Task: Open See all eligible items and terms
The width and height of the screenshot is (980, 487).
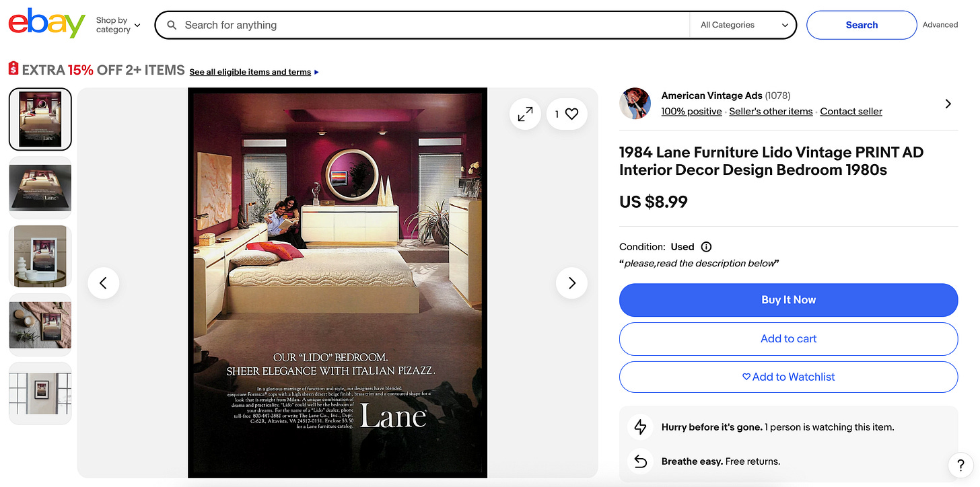Action: tap(254, 72)
